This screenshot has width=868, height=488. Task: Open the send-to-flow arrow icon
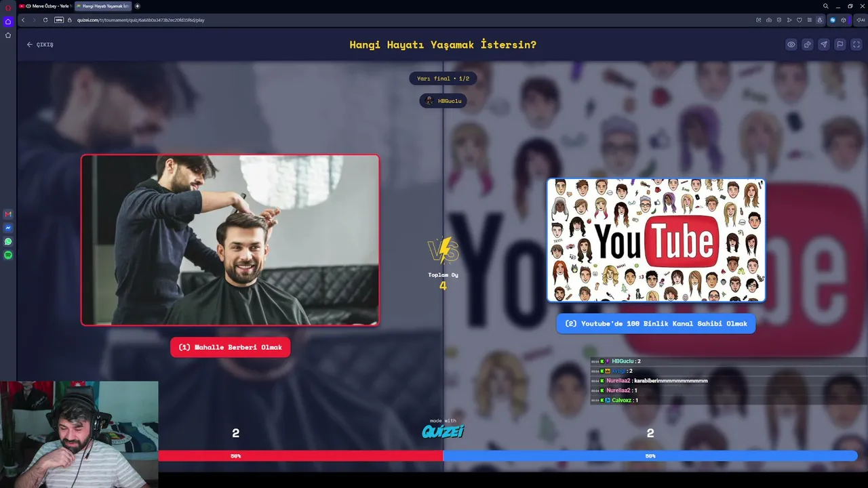(x=789, y=20)
